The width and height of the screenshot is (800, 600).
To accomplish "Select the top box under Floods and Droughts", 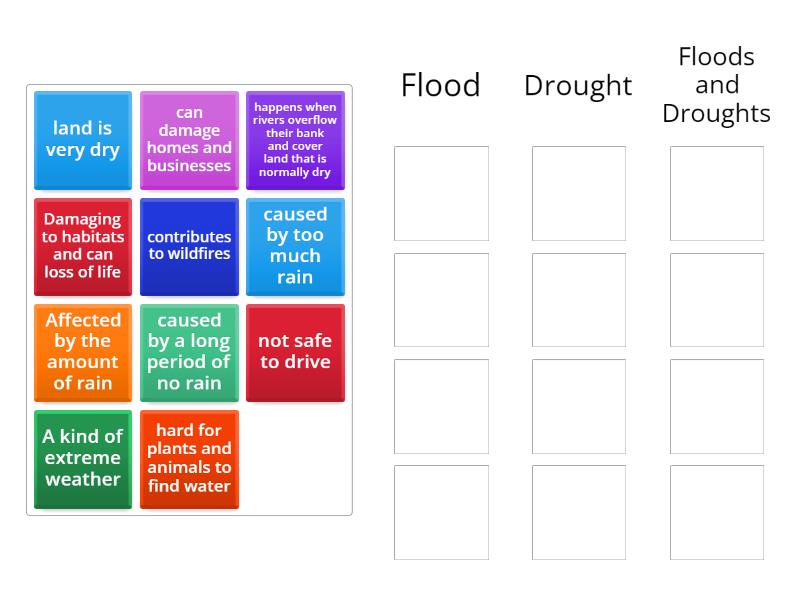I will pos(717,193).
